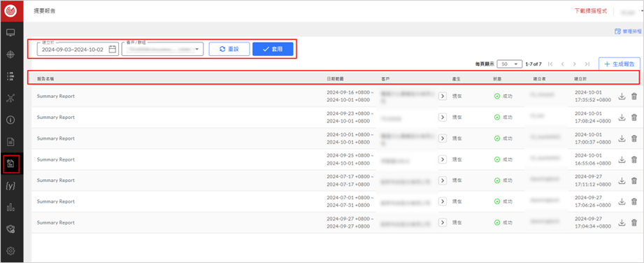Click the 下載掃描程式 link
This screenshot has width=644, height=263.
pos(591,11)
